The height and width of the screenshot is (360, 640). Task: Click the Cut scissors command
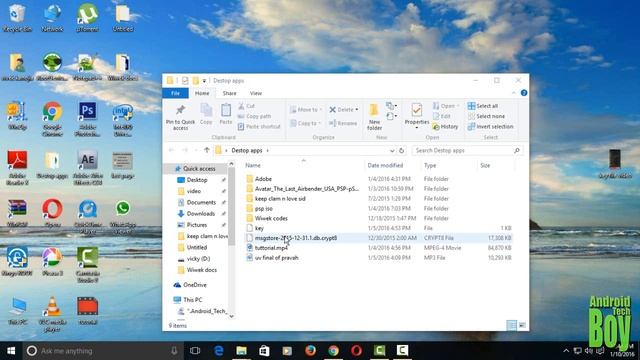tap(247, 106)
